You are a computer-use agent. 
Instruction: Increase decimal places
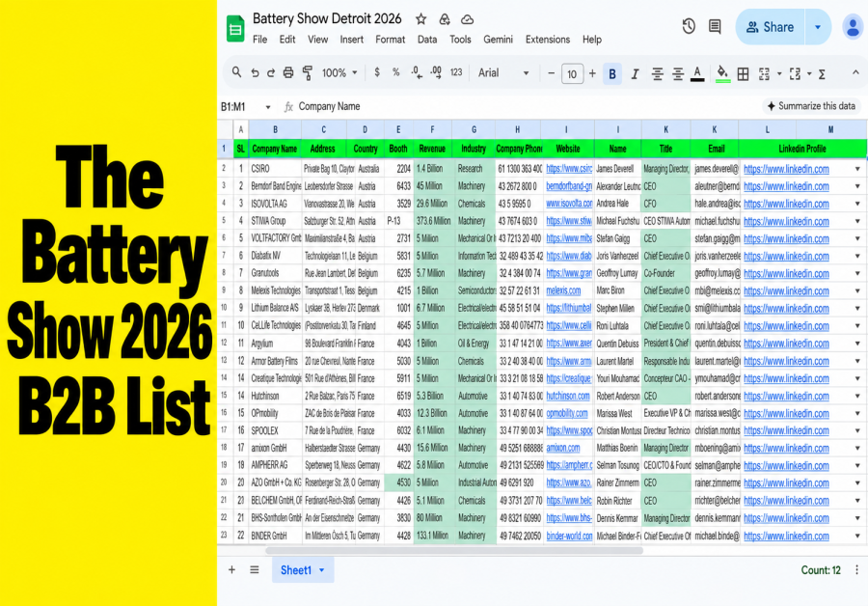pos(436,72)
